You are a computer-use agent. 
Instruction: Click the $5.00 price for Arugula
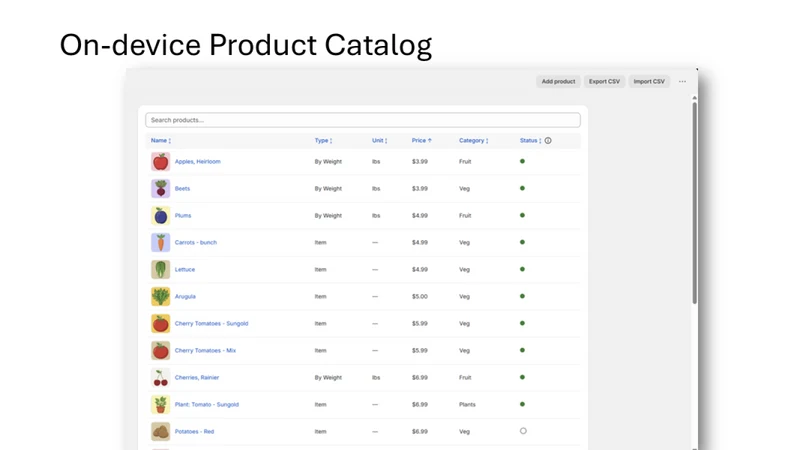click(420, 297)
